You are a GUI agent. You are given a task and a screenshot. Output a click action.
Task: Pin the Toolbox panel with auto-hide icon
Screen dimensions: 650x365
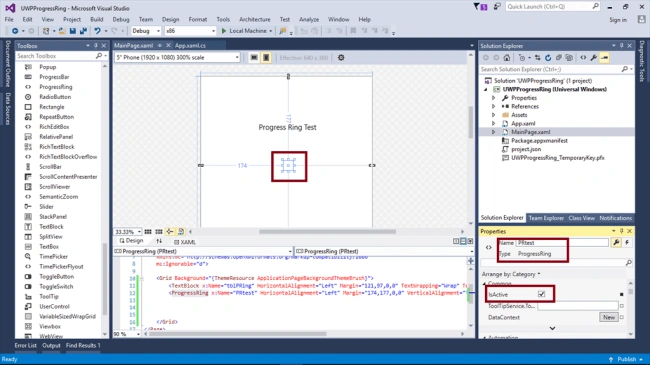click(96, 46)
